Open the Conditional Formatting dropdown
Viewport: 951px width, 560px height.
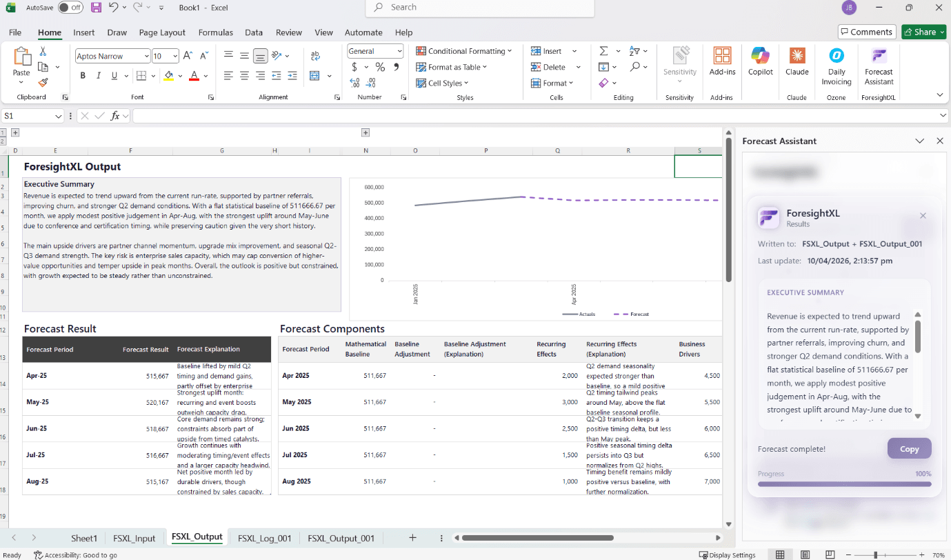464,51
